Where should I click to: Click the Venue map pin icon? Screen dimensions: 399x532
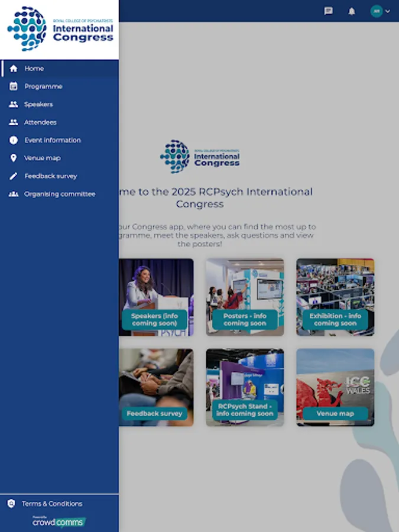tap(13, 158)
